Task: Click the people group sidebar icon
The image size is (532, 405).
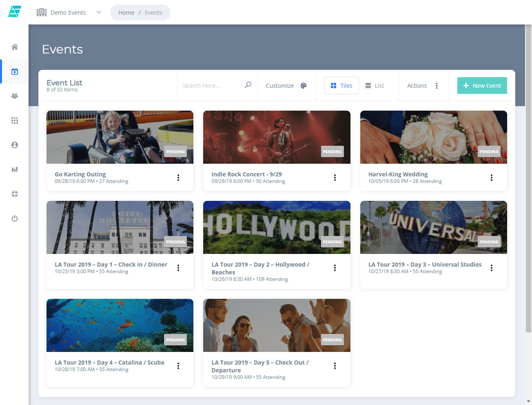Action: coord(15,96)
